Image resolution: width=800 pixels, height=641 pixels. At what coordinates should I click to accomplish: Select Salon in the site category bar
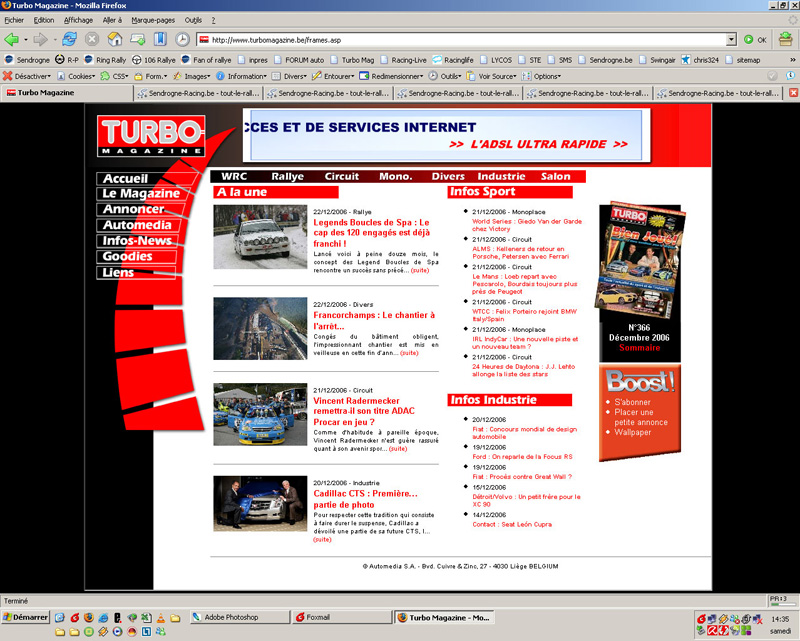(556, 177)
